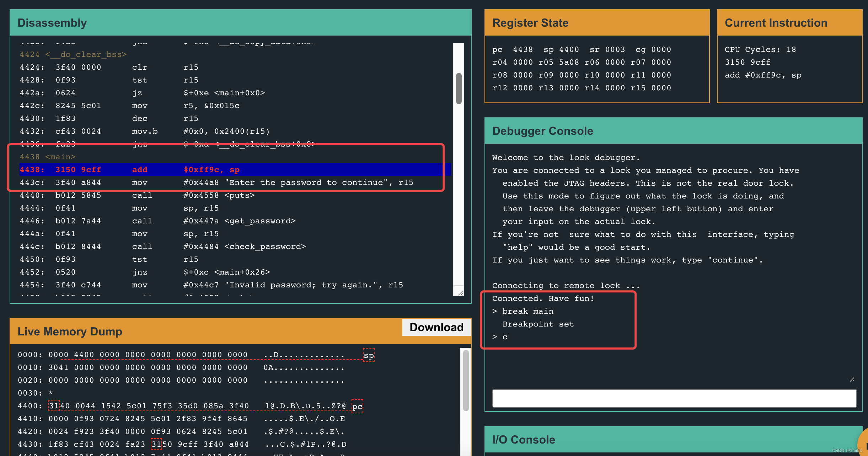Click the pc 4438 register value
The height and width of the screenshot is (456, 868).
(513, 49)
